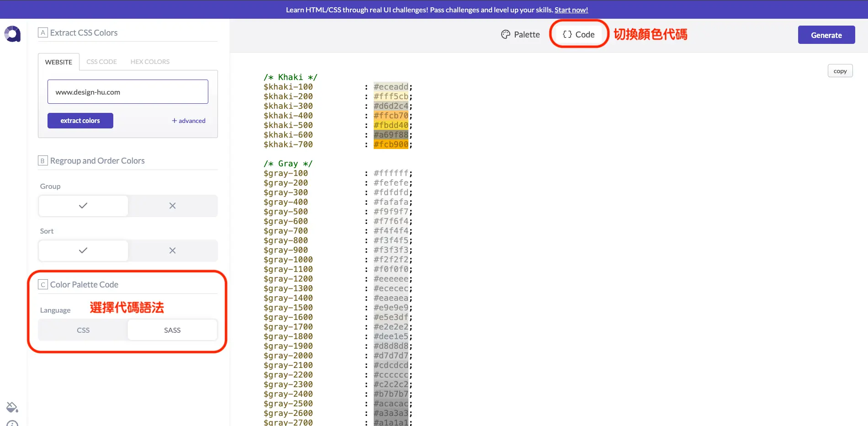
Task: Switch to the Palette view
Action: [x=520, y=34]
